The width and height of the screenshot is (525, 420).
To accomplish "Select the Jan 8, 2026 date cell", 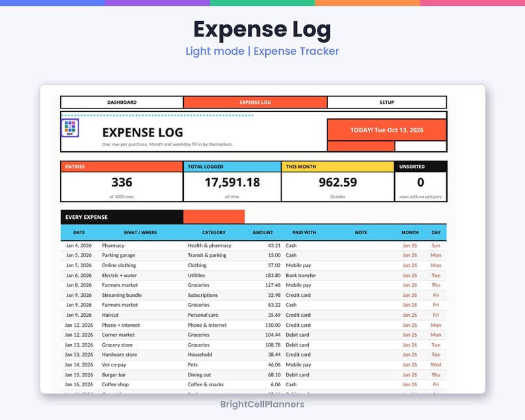I will click(79, 285).
